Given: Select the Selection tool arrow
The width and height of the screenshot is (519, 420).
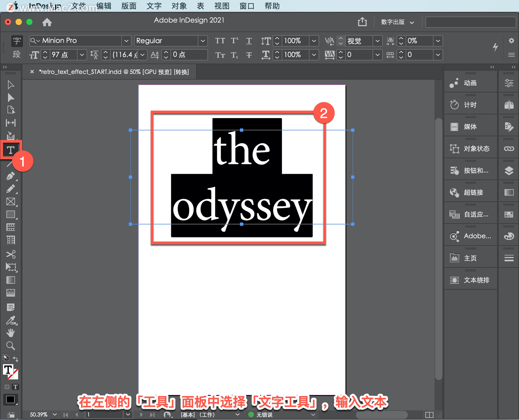Looking at the screenshot, I should point(11,85).
